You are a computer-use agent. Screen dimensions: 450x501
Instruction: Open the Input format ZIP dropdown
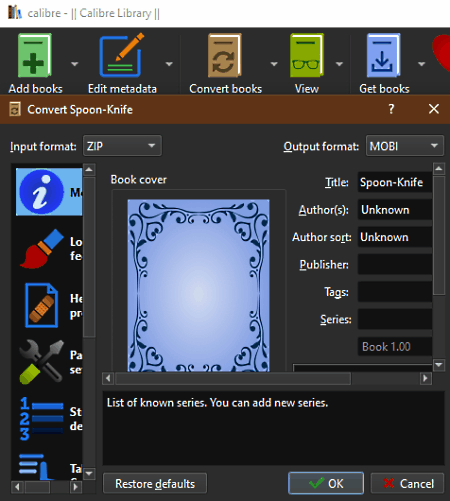(122, 146)
